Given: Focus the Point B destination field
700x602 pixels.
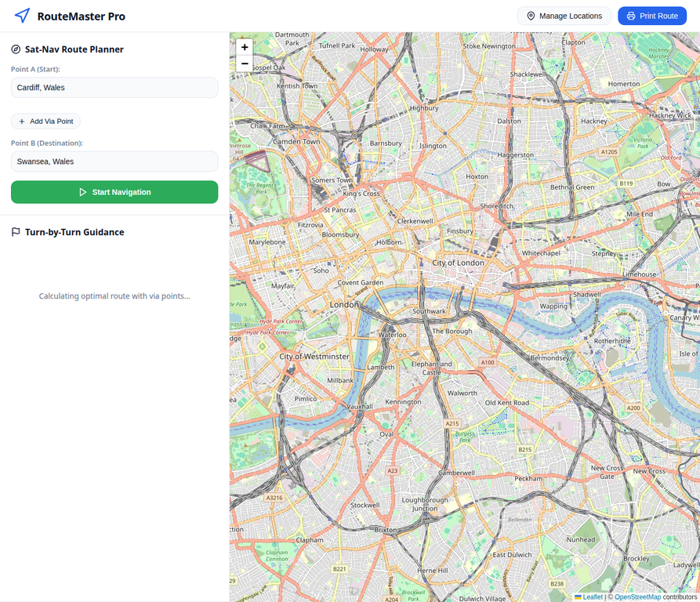Looking at the screenshot, I should [x=114, y=161].
